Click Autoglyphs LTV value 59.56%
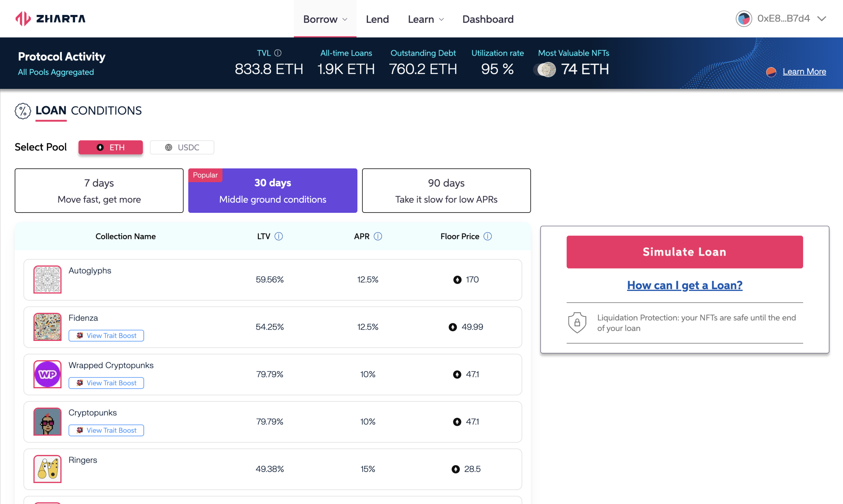Screen dimensions: 843x504 (269, 280)
